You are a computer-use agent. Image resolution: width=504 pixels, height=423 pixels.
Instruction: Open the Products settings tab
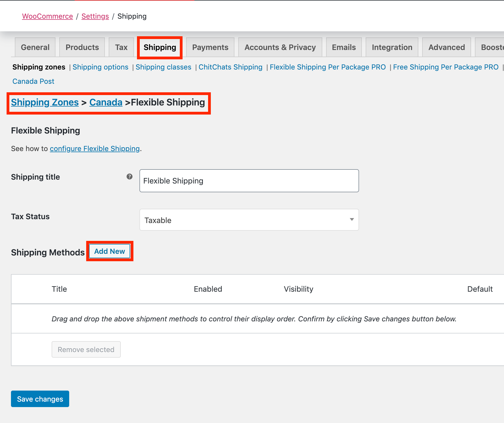point(82,47)
